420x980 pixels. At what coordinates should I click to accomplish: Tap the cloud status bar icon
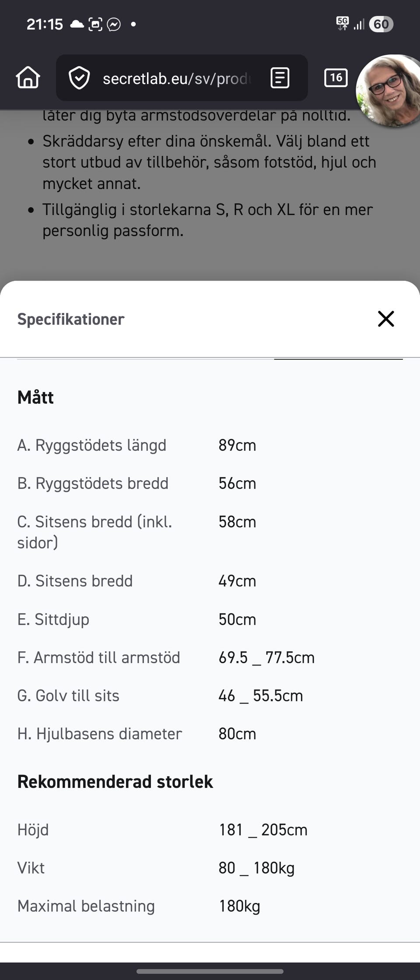pos(77,24)
